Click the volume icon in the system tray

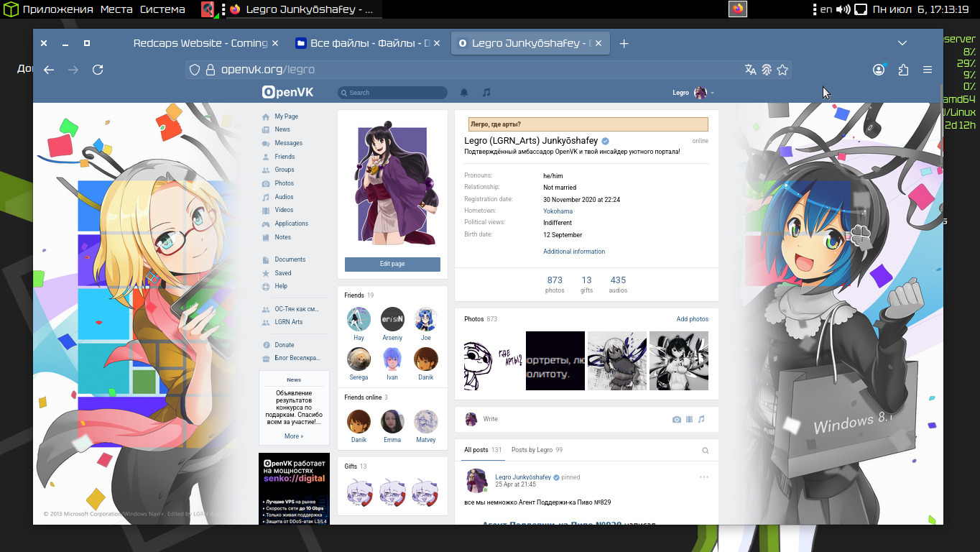coord(843,9)
